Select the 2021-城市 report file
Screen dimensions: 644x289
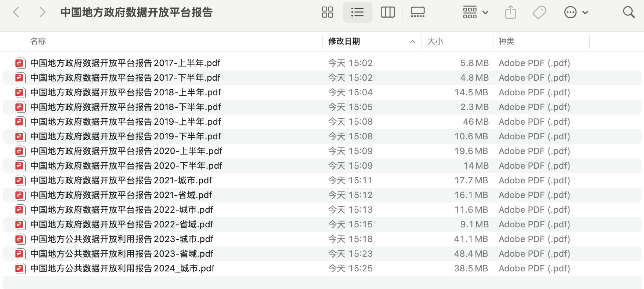tap(121, 180)
